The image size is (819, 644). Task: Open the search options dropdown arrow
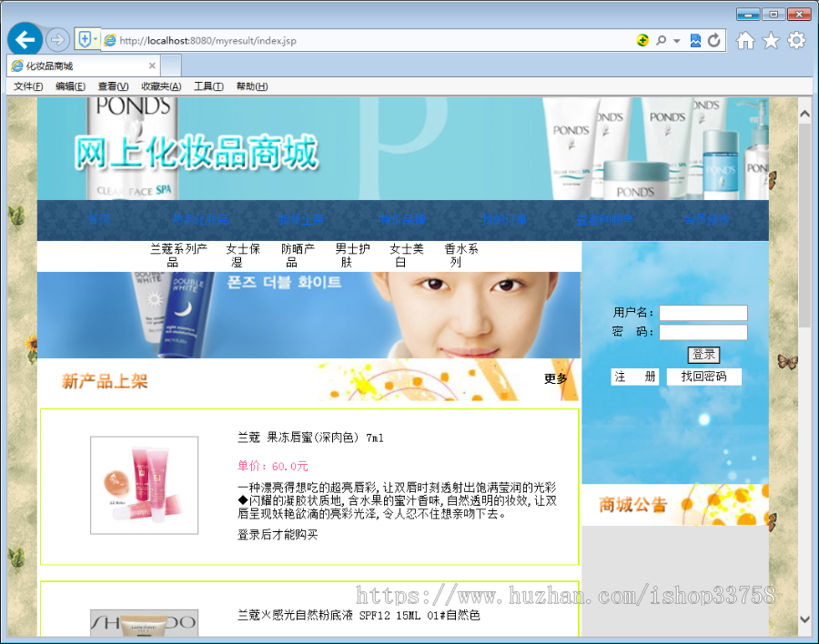[x=674, y=40]
